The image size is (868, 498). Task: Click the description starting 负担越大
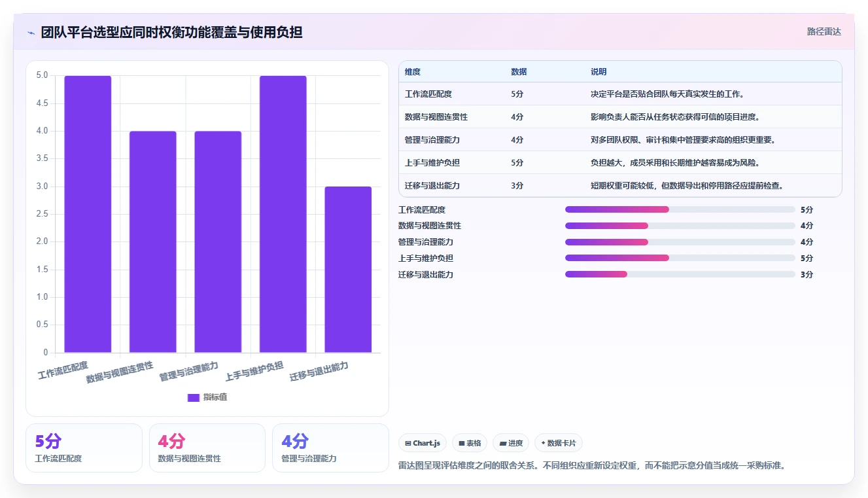pos(676,163)
